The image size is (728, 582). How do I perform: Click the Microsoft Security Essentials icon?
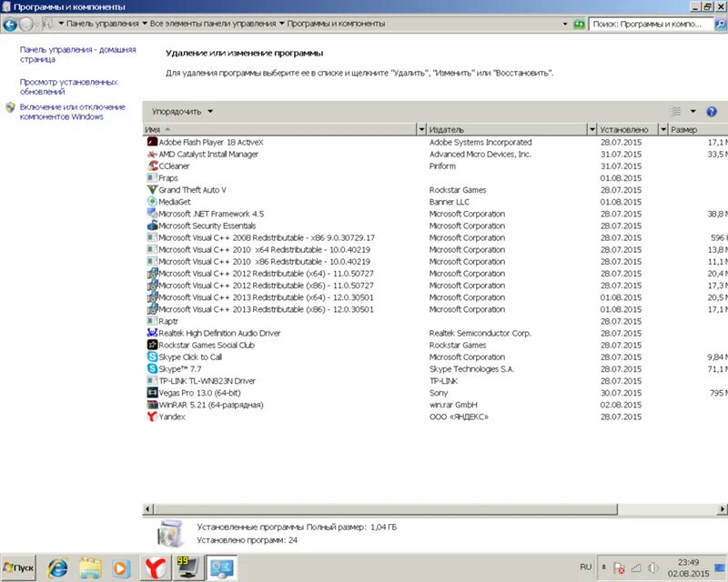click(152, 226)
